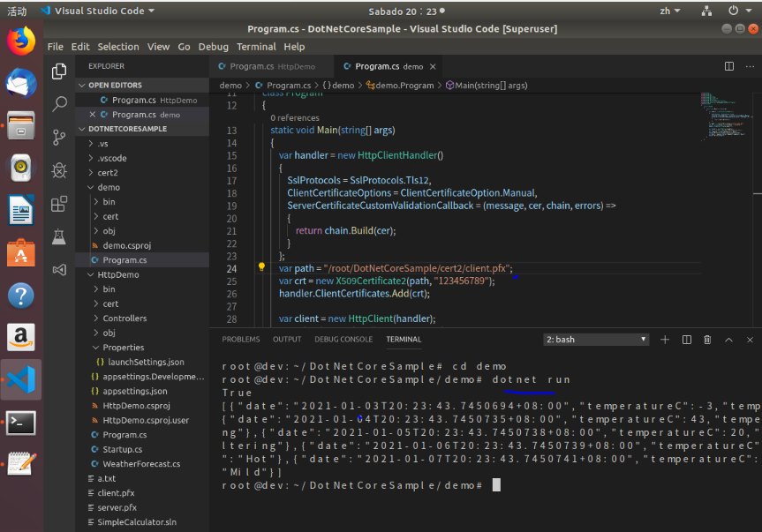Viewport: 762px width, 532px height.
Task: Switch to the DEBUG CONSOLE tab
Action: [343, 340]
